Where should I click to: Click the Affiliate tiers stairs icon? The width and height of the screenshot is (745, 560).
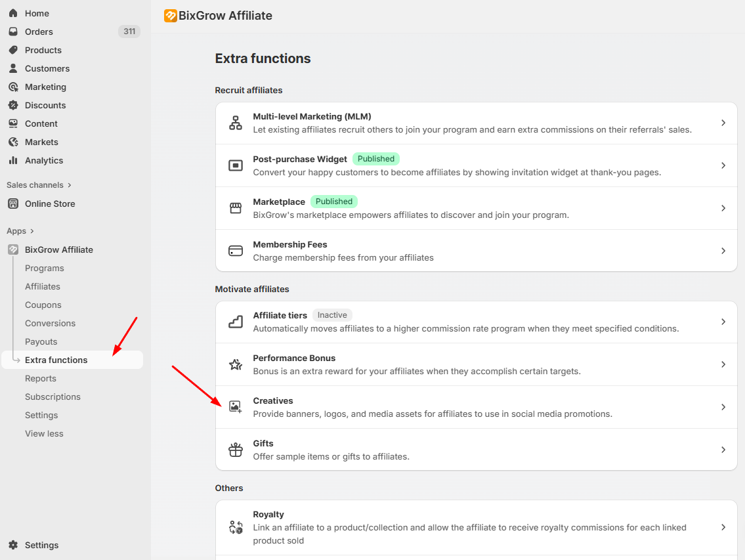click(x=235, y=322)
